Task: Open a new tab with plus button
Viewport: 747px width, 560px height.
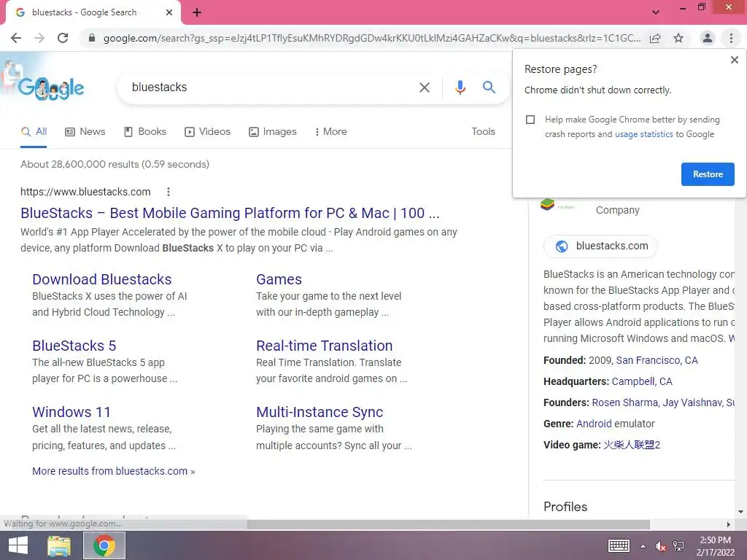Action: (197, 12)
